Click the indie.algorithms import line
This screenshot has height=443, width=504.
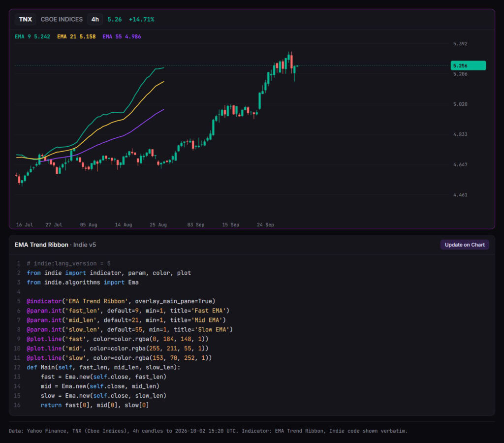tap(83, 282)
